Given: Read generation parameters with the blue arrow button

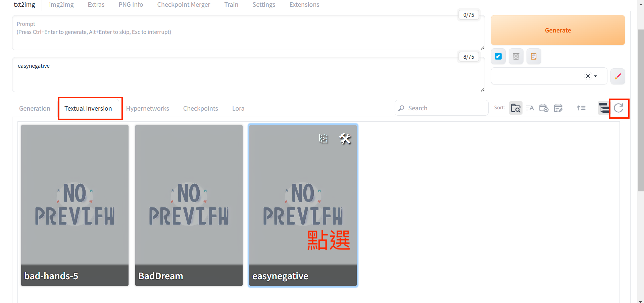Looking at the screenshot, I should pos(498,56).
